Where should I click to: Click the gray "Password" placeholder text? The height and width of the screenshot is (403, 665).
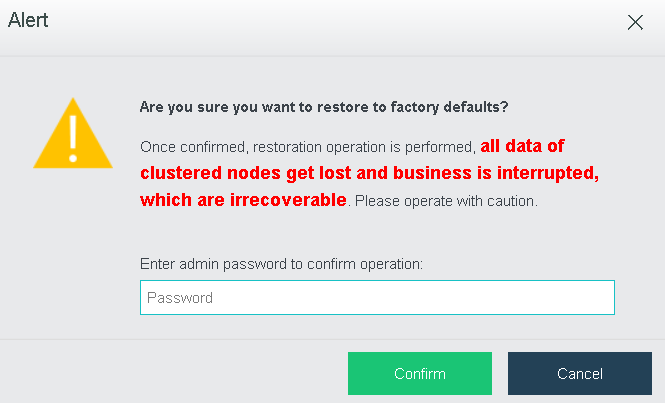[x=180, y=298]
